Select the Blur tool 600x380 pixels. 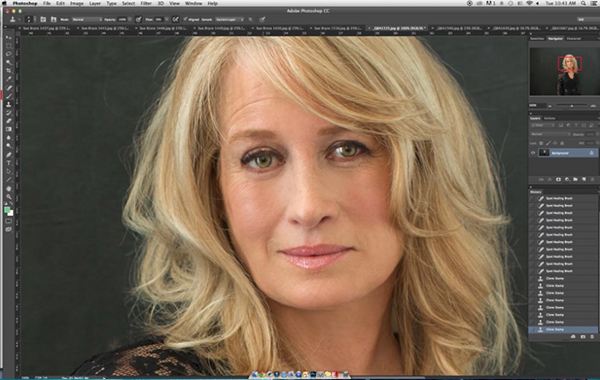coord(8,138)
